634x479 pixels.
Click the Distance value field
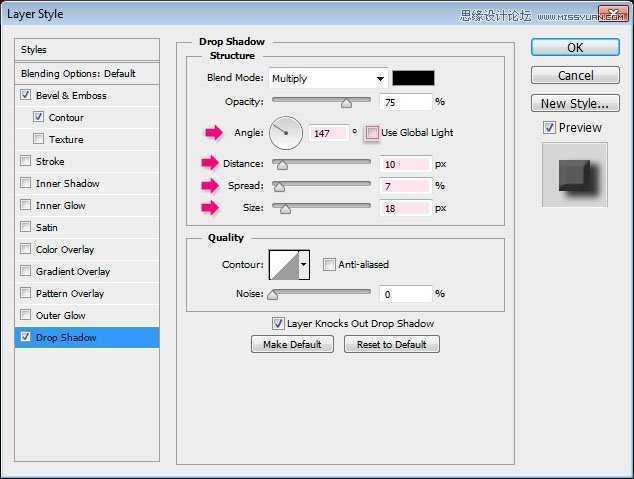(406, 164)
